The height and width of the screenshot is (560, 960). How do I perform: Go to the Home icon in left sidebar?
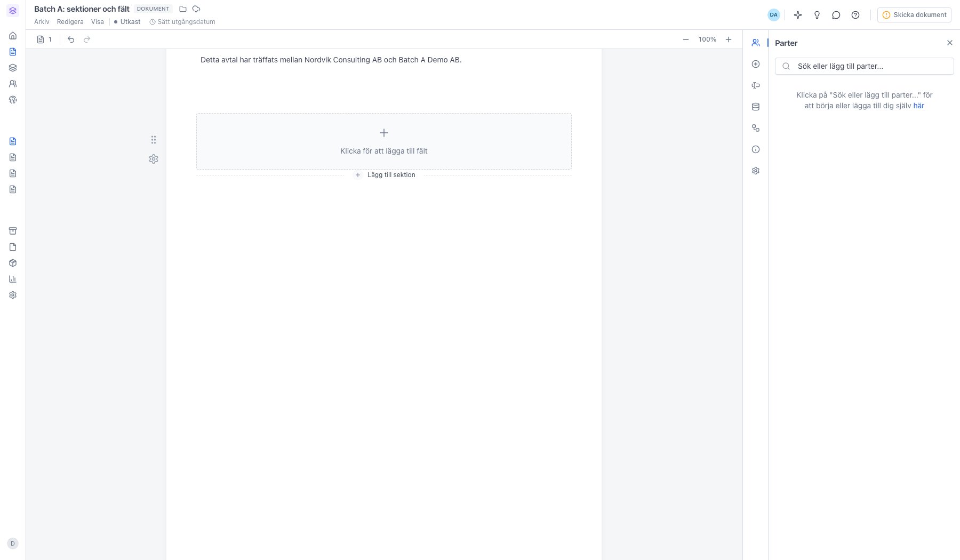13,36
